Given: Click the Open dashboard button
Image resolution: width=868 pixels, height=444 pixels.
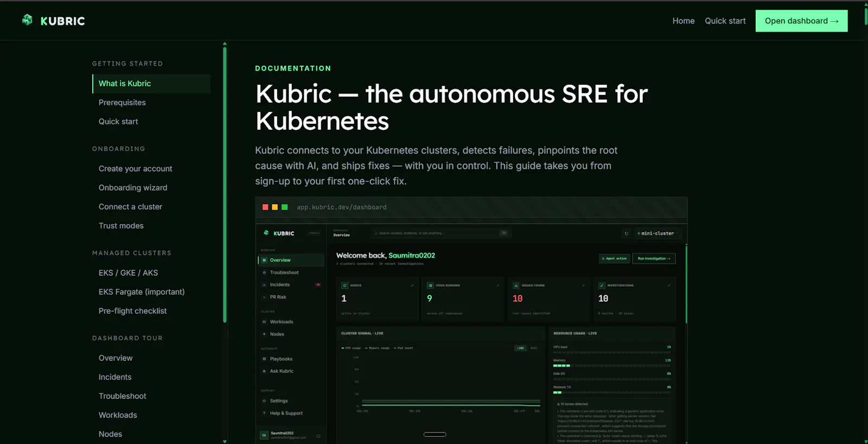Looking at the screenshot, I should tap(802, 21).
